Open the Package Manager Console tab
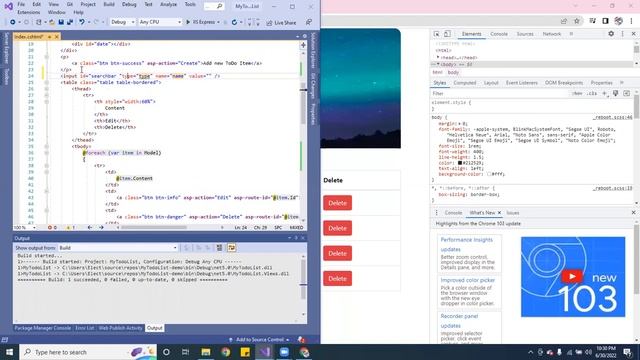 click(42, 328)
